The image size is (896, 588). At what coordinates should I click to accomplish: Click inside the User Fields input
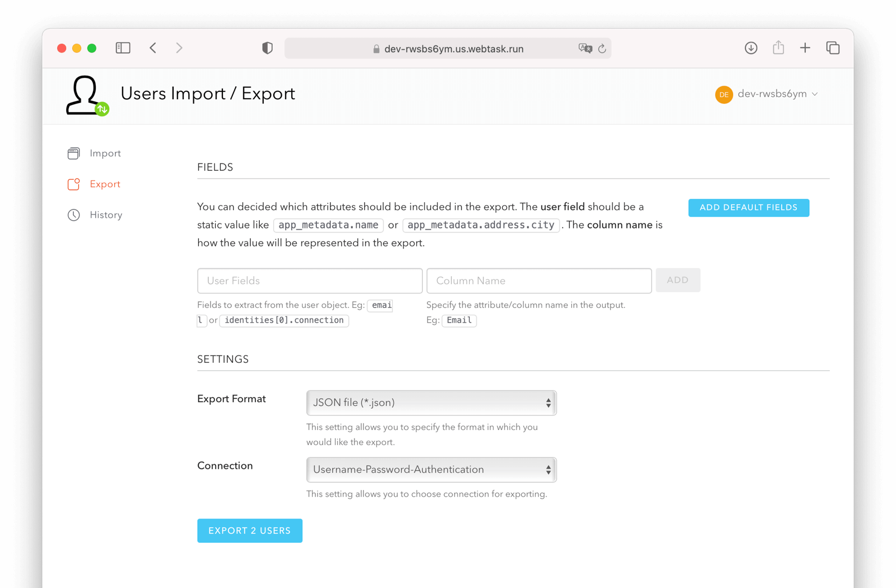(310, 281)
